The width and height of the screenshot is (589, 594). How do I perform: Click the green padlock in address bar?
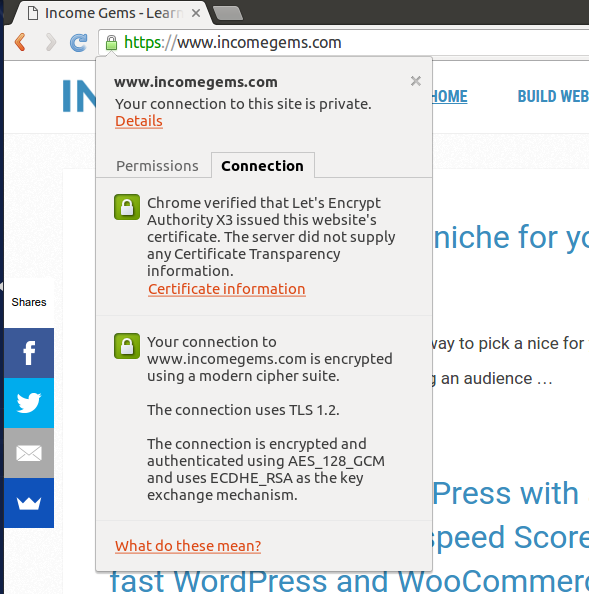(x=111, y=42)
